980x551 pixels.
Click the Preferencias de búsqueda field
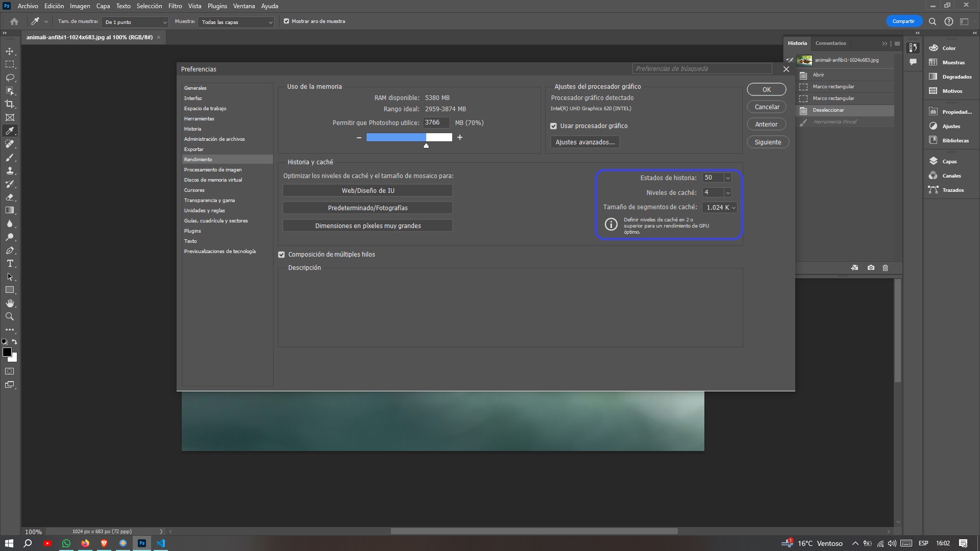point(702,68)
